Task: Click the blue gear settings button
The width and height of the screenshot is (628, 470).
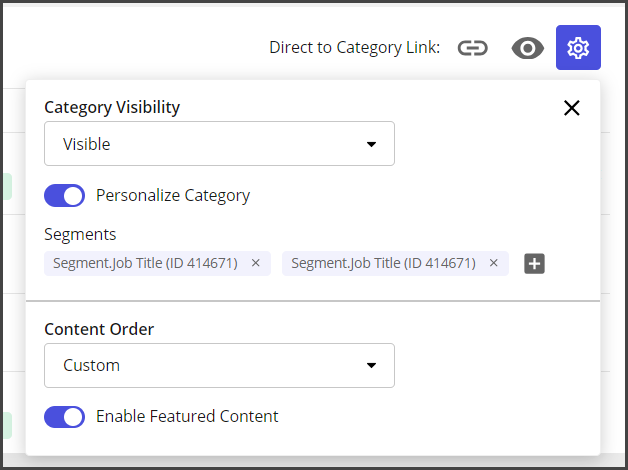Action: (578, 48)
